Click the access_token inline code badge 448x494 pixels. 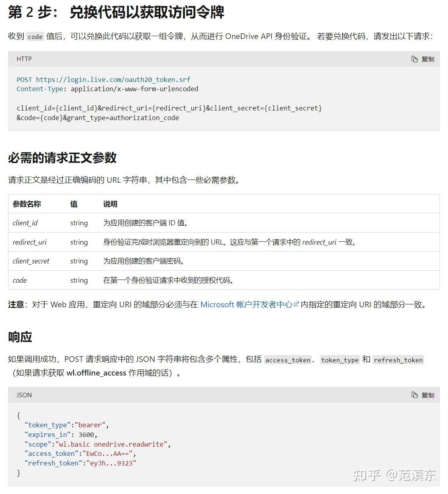pos(288,360)
